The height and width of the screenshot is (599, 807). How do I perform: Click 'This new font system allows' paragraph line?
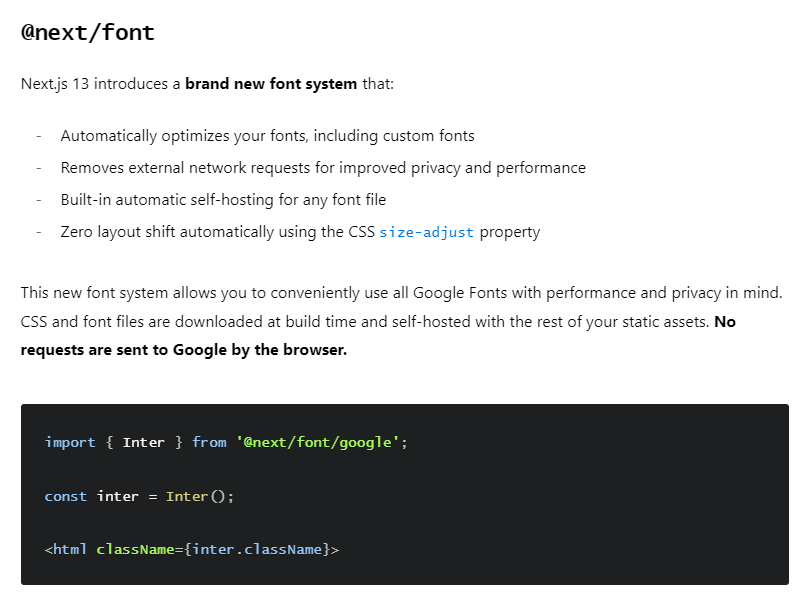coord(401,293)
